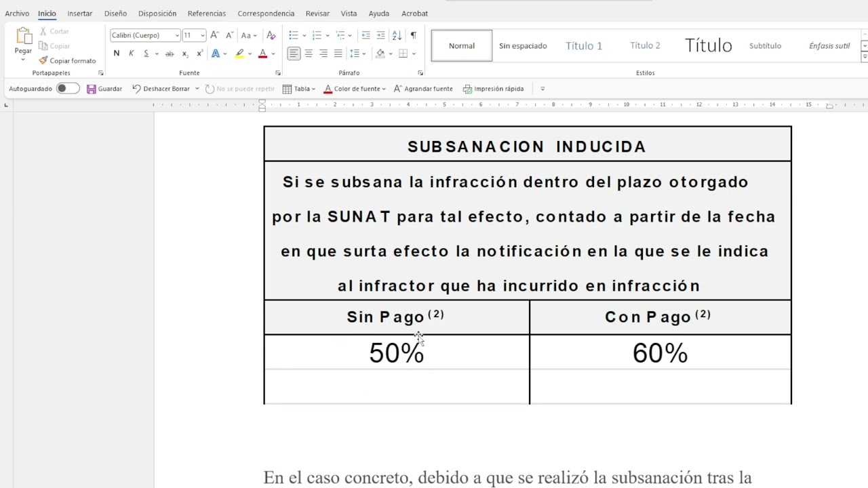Screen dimensions: 868x488
Task: Click Impresión rápida button
Action: point(493,89)
